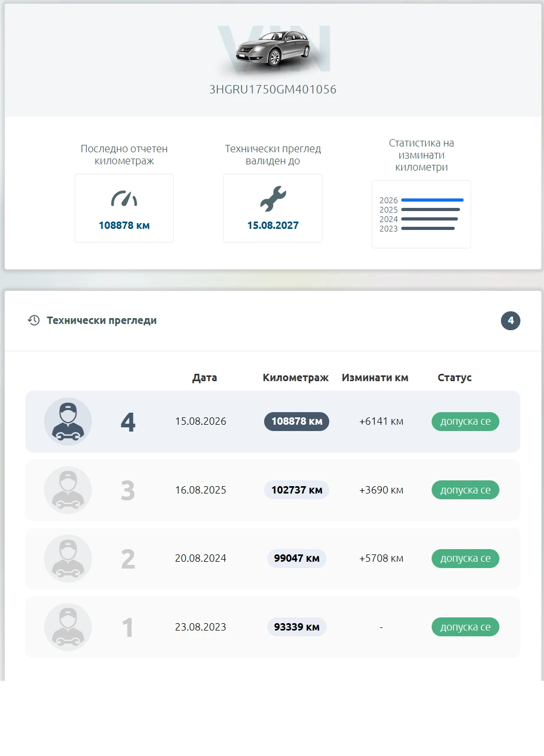Click the mechanic avatar for inspection 3

pyautogui.click(x=68, y=490)
